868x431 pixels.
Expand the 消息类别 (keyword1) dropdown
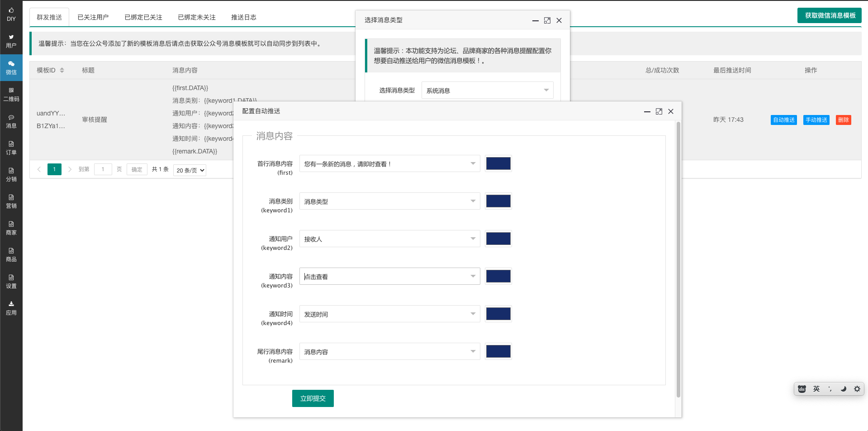389,201
